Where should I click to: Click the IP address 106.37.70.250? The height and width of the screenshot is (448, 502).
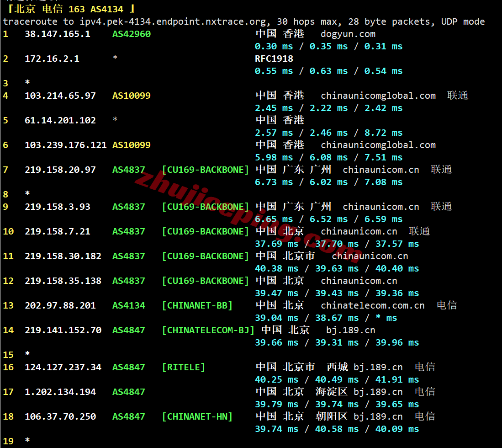click(x=60, y=416)
